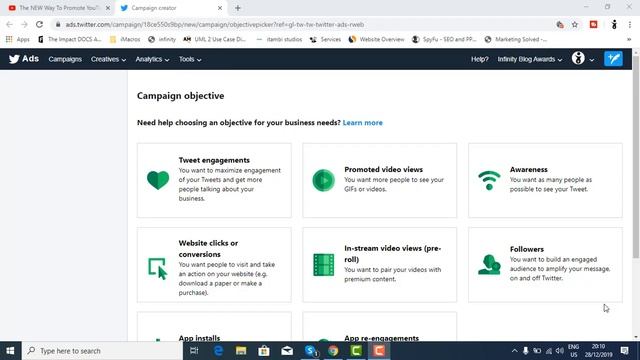
Task: Go back with browser back arrow
Action: pyautogui.click(x=9, y=24)
